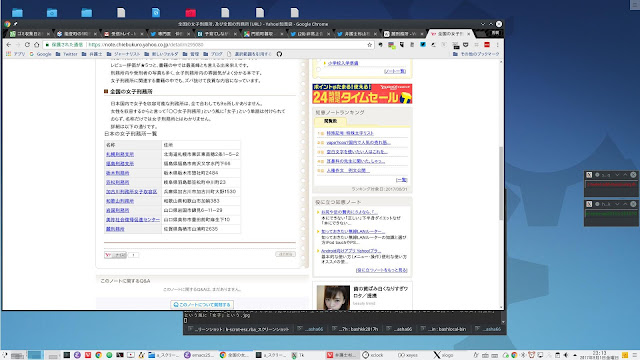Switch to the Wikipedia tab
This screenshot has height=360, width=640.
point(404,34)
